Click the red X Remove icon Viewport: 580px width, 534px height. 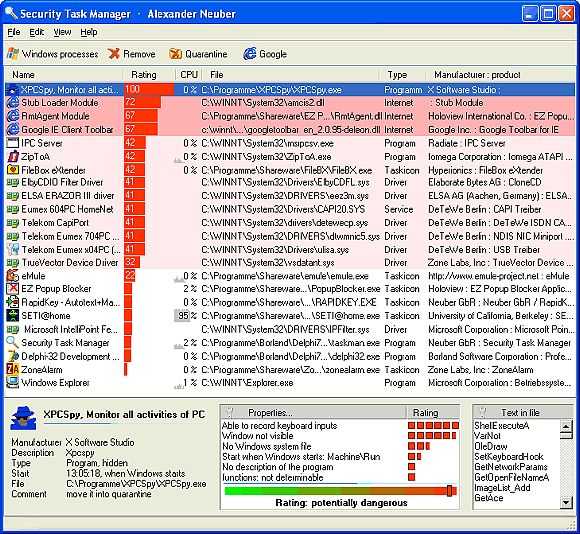tap(114, 54)
